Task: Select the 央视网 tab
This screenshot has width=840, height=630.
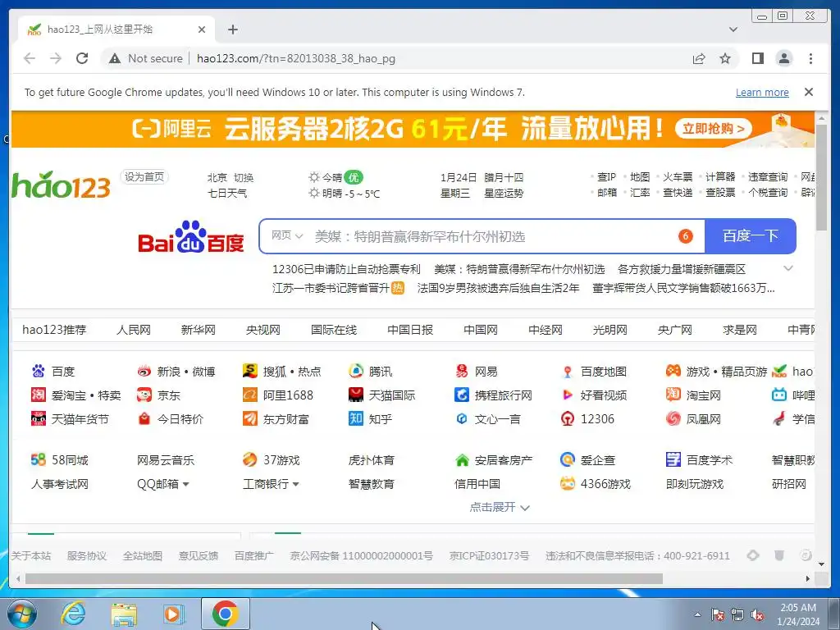Action: click(x=263, y=330)
